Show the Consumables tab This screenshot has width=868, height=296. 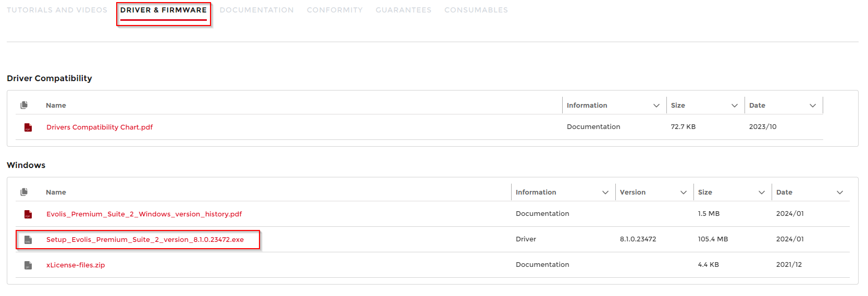click(x=476, y=10)
